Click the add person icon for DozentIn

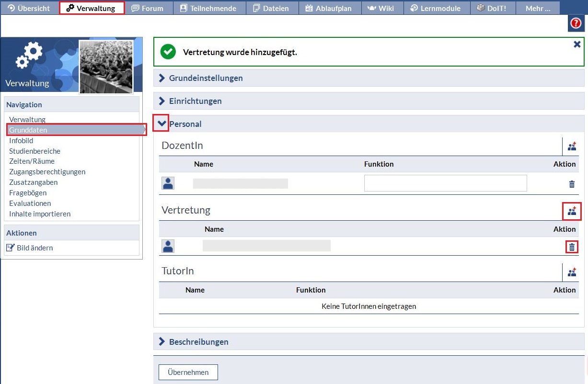572,147
